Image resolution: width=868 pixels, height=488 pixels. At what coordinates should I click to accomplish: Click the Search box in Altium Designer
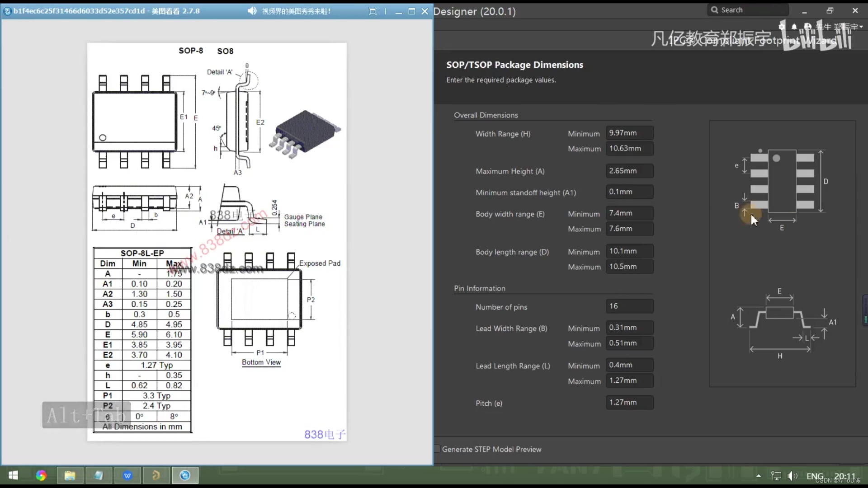(748, 10)
